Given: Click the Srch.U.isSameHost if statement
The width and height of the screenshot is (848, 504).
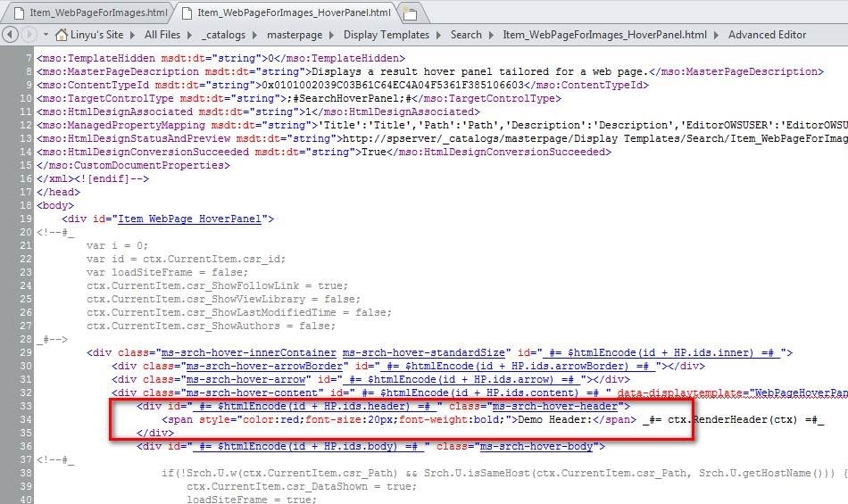Looking at the screenshot, I should tap(504, 473).
